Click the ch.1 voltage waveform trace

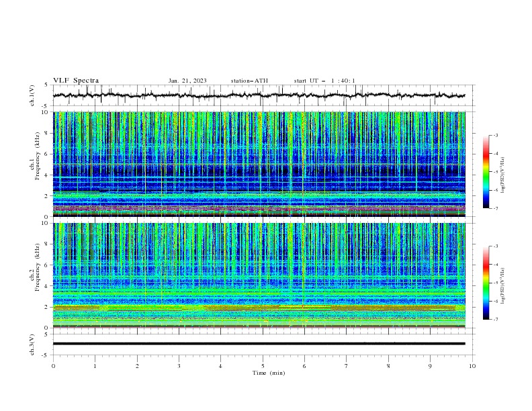(259, 95)
